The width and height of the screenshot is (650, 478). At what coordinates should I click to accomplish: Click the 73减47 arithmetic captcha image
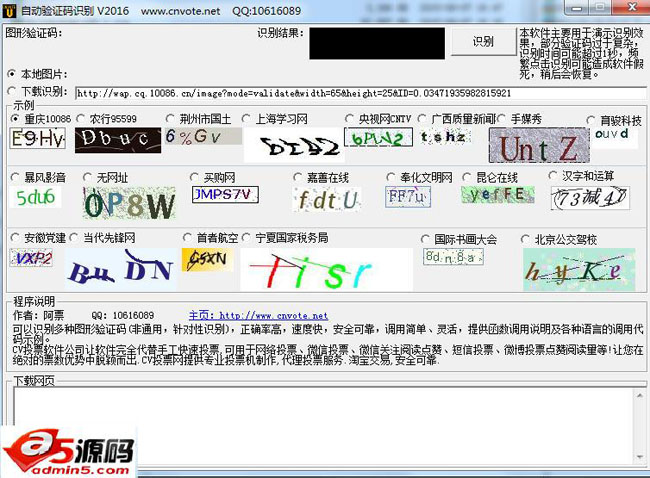click(590, 198)
